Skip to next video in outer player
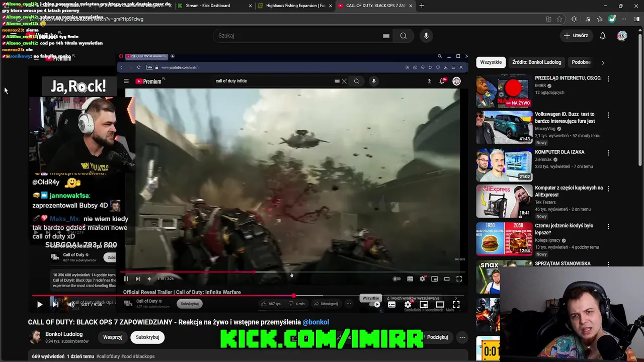This screenshot has width=644, height=362. click(55, 304)
